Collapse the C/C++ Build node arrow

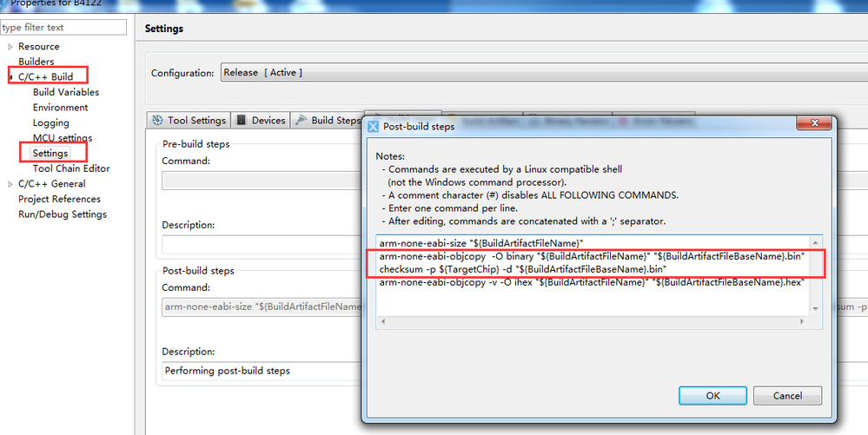[x=10, y=77]
